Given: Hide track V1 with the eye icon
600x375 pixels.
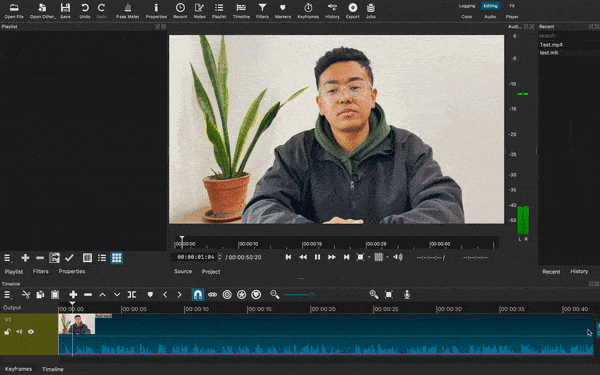Looking at the screenshot, I should pos(31,332).
